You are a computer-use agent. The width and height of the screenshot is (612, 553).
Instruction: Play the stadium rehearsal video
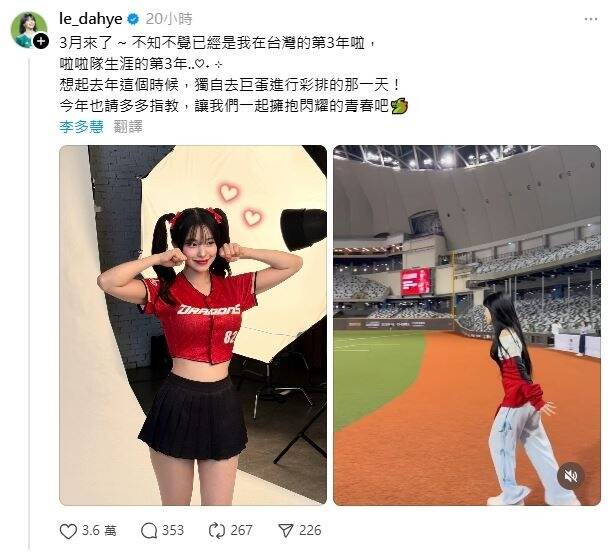point(467,325)
